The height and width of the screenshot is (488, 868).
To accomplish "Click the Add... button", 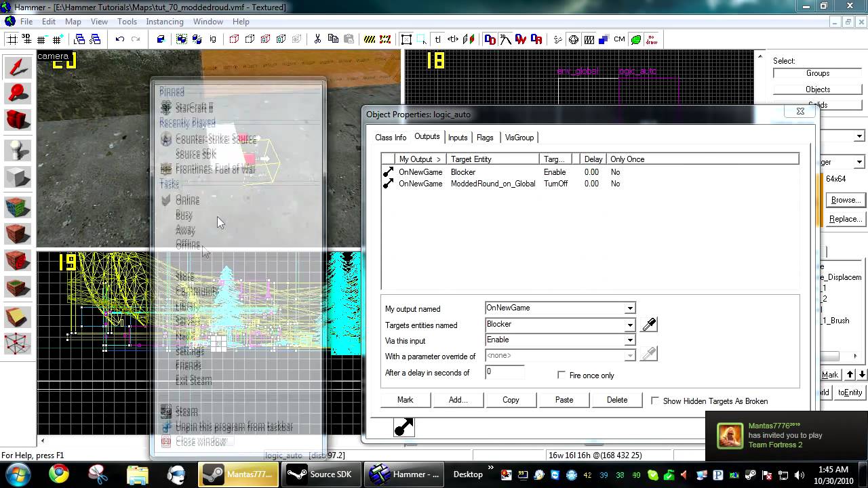I will point(458,400).
